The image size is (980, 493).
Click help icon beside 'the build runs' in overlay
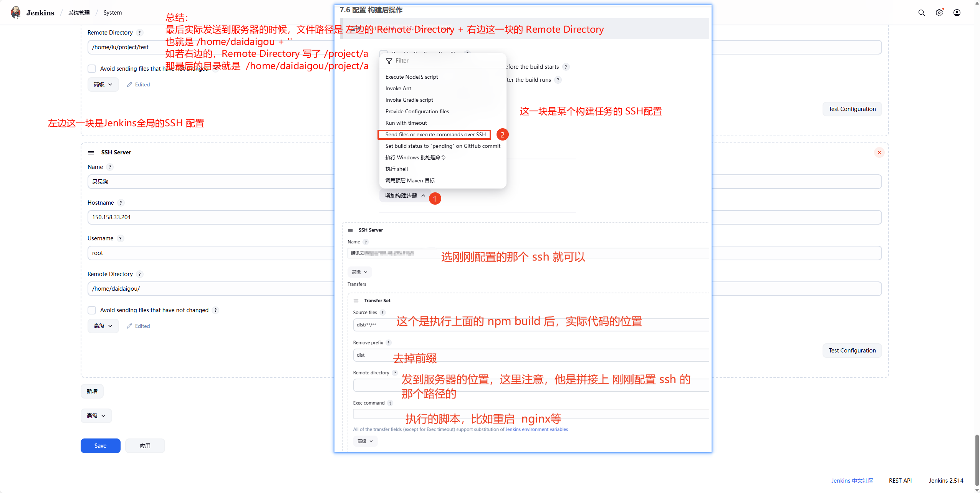point(558,80)
